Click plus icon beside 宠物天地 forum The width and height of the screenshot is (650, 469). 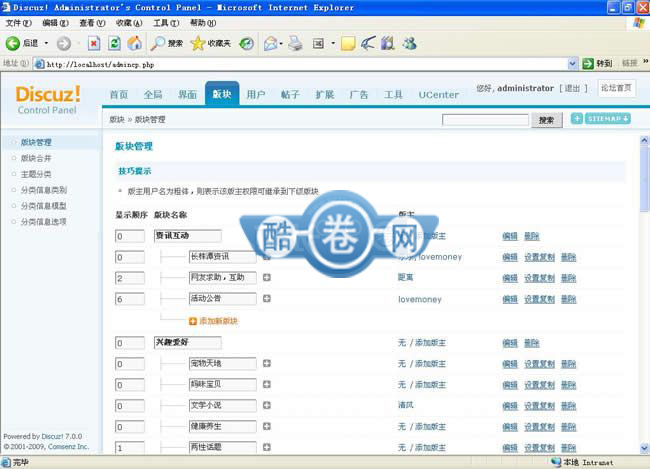coord(267,363)
